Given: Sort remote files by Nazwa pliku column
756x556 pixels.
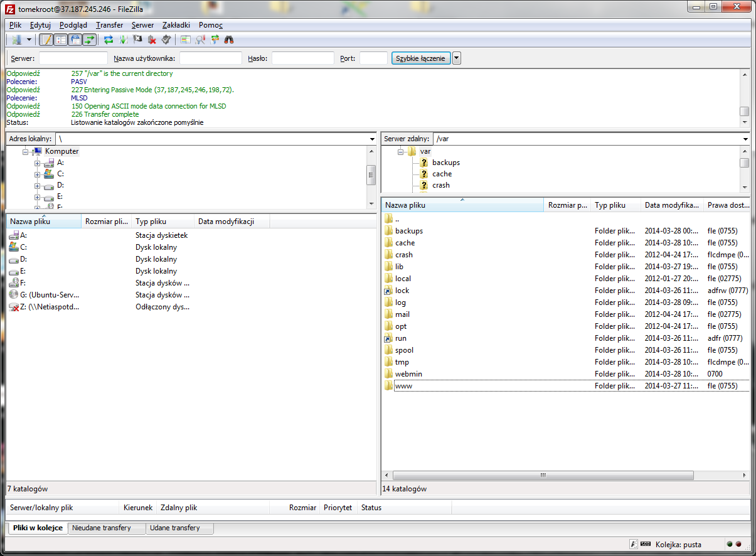Looking at the screenshot, I should [x=462, y=205].
